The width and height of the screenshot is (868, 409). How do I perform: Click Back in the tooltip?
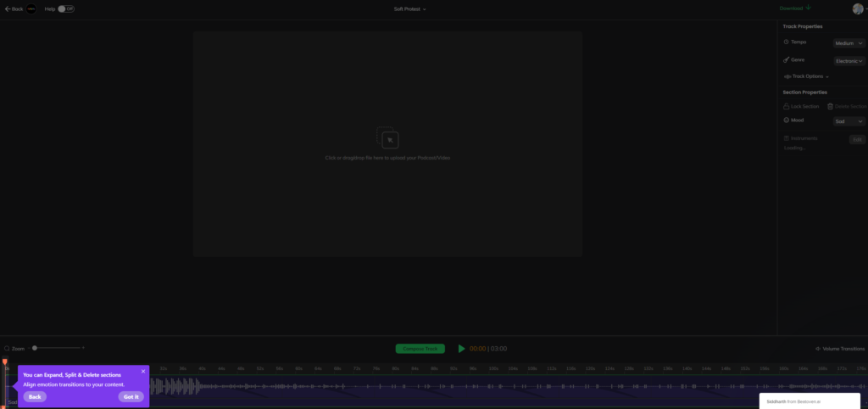coord(35,397)
